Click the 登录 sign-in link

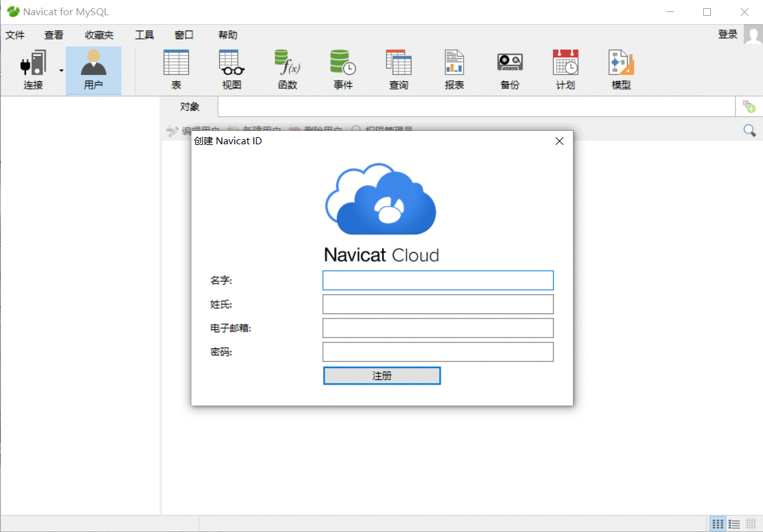(x=727, y=34)
